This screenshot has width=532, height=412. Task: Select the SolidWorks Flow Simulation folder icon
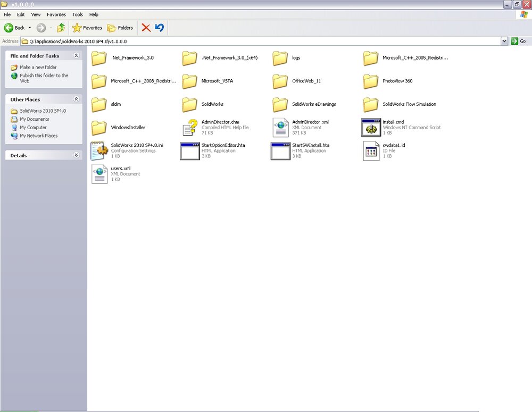(370, 104)
